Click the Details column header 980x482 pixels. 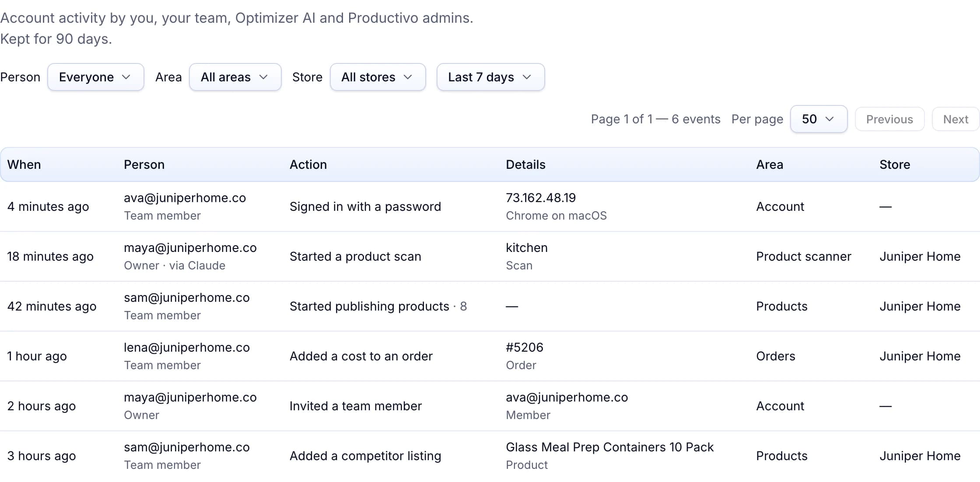525,164
